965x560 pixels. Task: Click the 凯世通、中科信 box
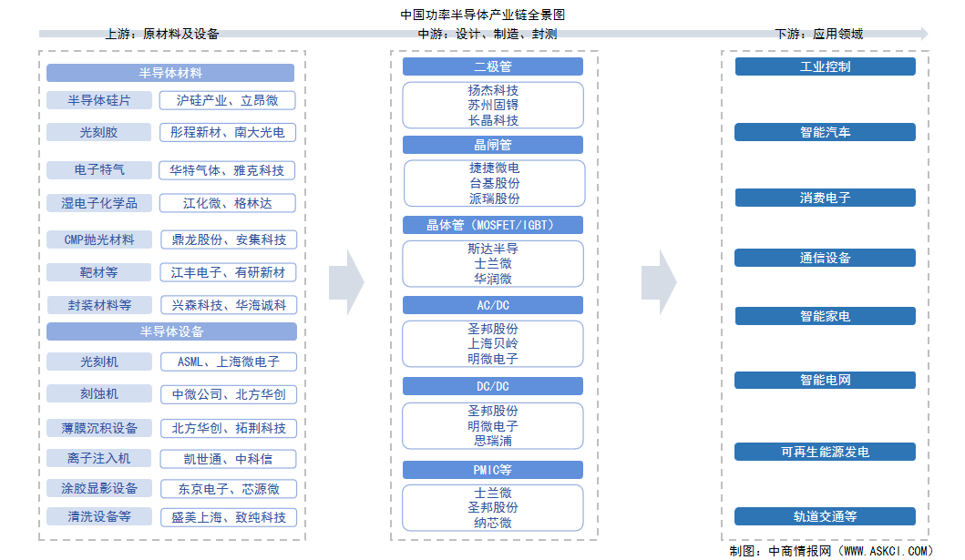[228, 459]
